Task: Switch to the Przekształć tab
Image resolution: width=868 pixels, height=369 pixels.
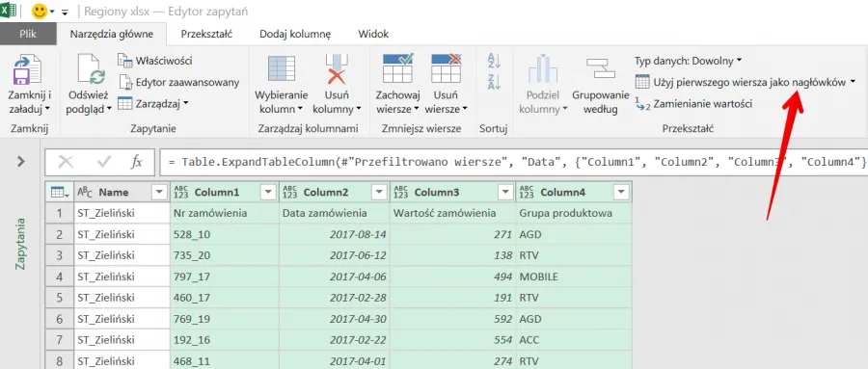Action: pos(206,34)
